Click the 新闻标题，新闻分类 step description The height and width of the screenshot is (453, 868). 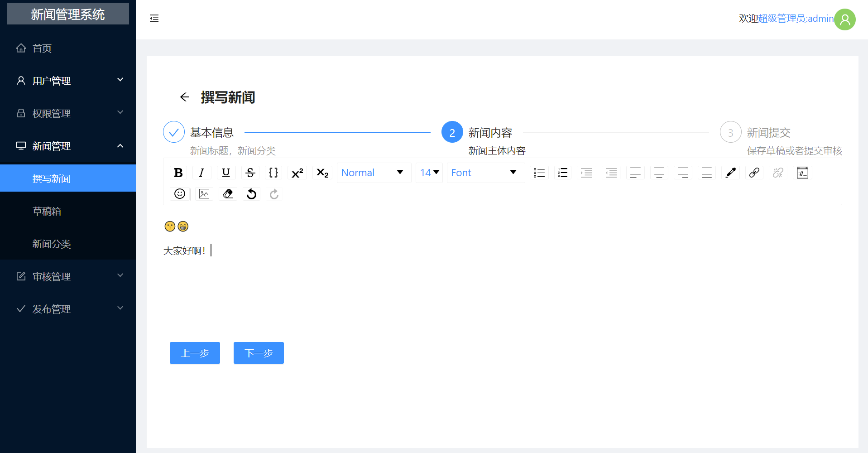[233, 151]
